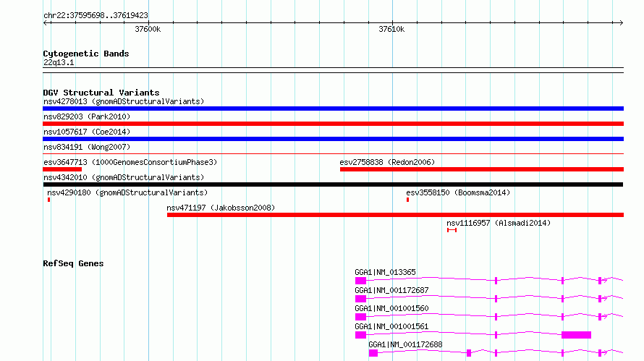
Task: Click second small exon of GGA1|NM_001172688
Action: [x=469, y=353]
